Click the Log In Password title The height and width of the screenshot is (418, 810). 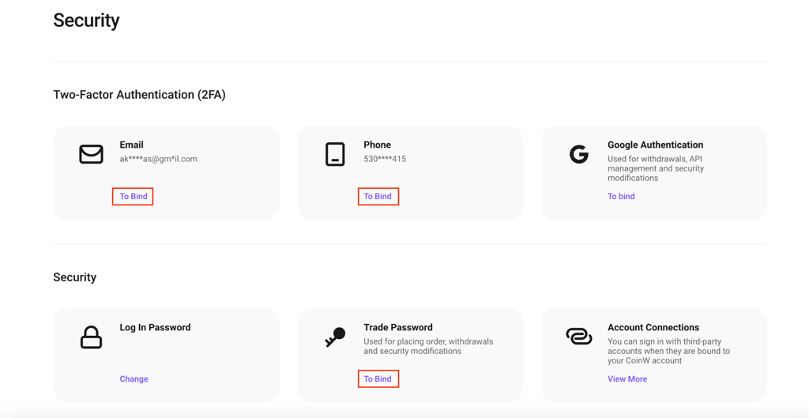click(155, 327)
